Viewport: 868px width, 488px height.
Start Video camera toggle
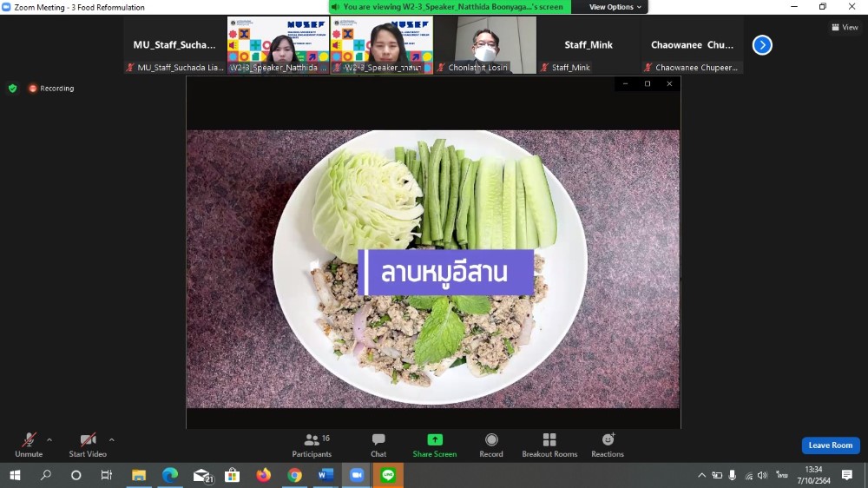(88, 445)
